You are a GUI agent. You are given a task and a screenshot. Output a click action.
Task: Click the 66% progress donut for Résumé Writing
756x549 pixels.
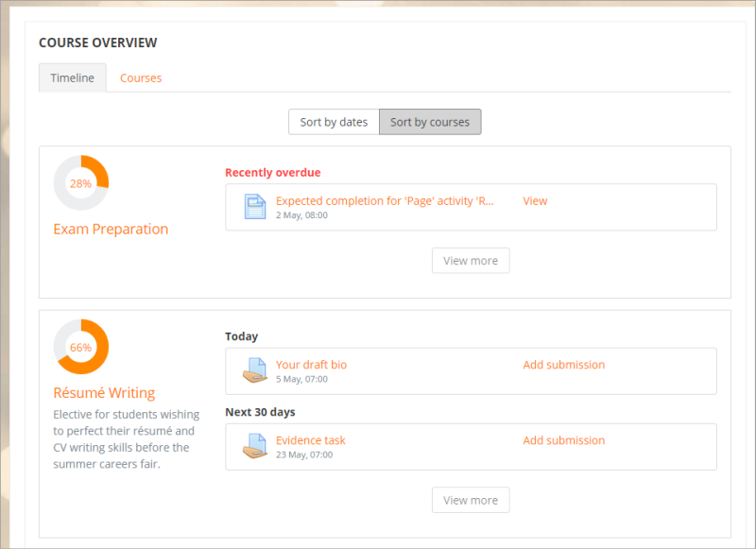[81, 347]
